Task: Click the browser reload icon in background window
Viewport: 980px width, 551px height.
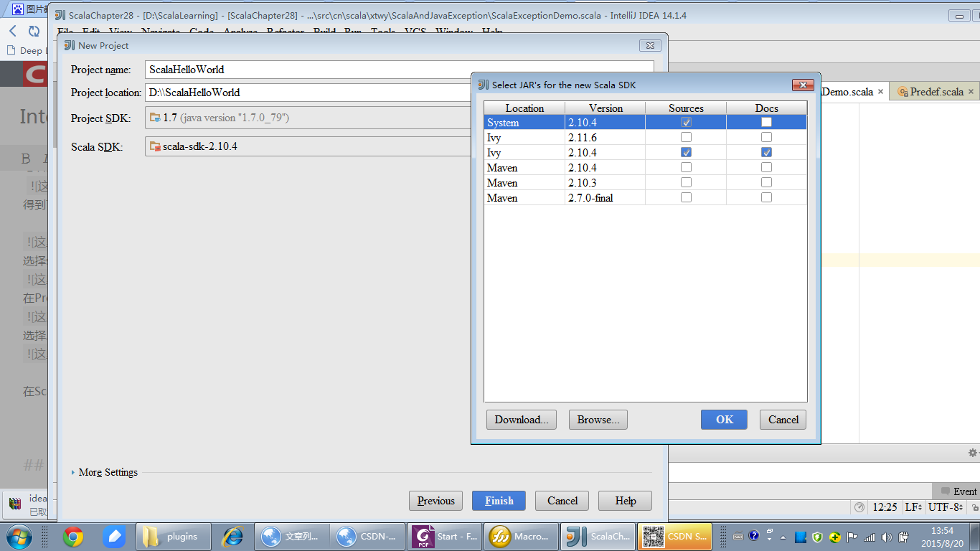Action: [x=34, y=31]
